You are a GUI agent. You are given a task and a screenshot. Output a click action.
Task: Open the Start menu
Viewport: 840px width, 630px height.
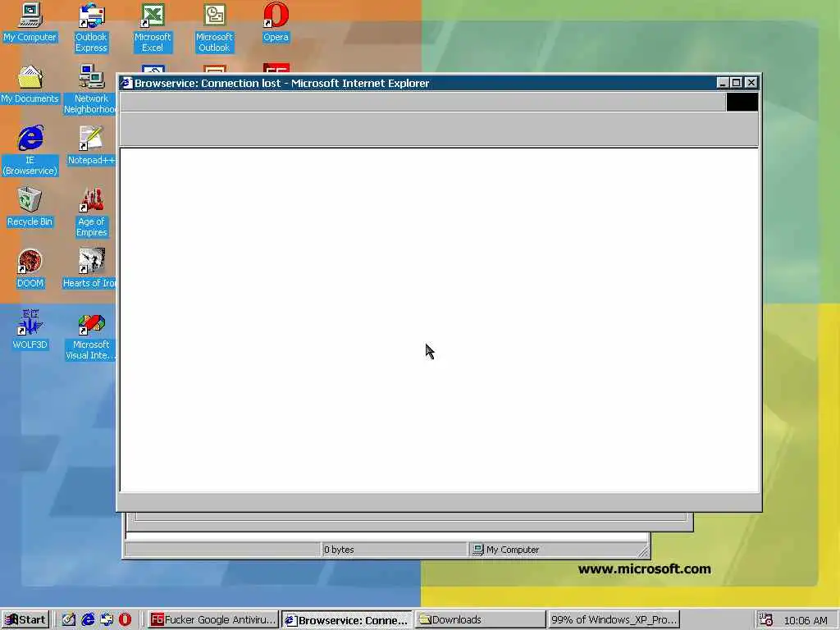point(25,620)
